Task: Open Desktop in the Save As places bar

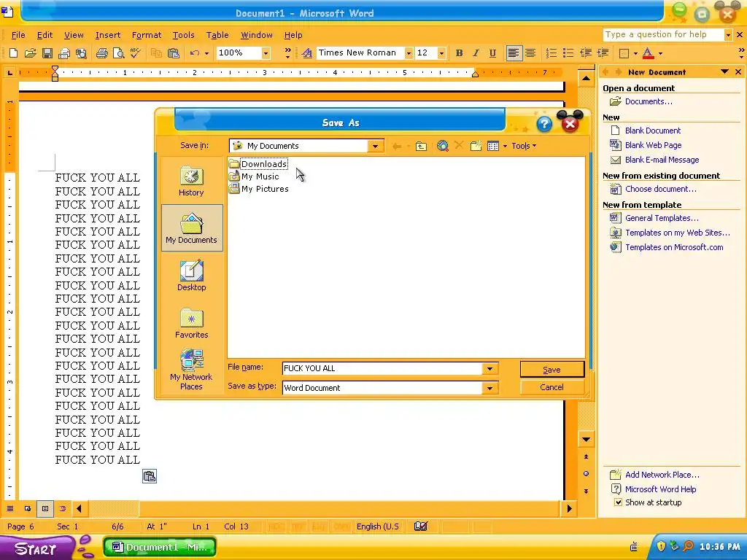Action: [x=192, y=276]
